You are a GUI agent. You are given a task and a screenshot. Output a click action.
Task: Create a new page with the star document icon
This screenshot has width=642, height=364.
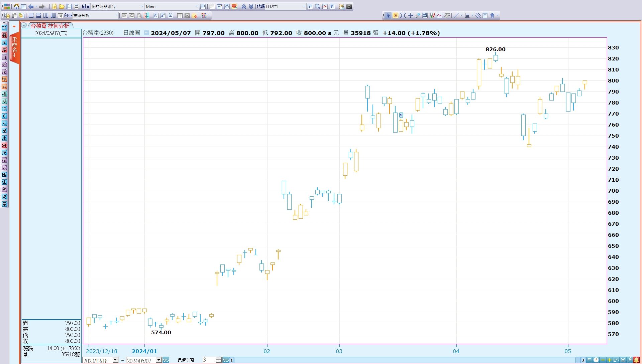(x=54, y=6)
